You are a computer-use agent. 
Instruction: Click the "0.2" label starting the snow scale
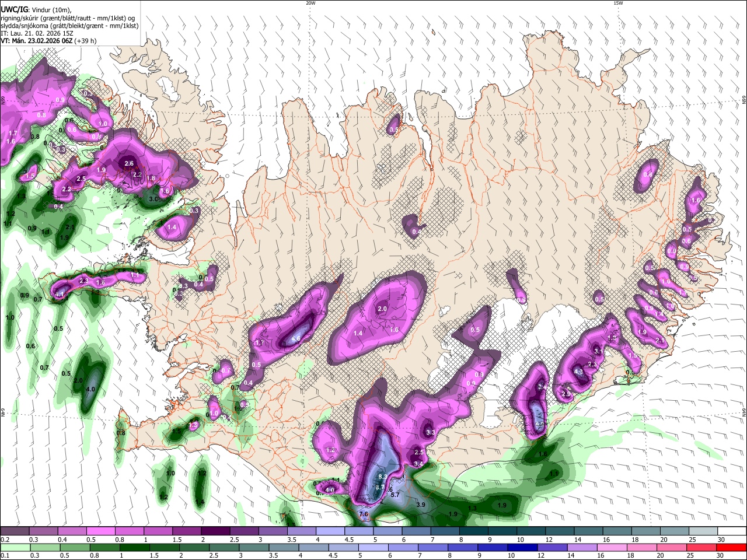[x=5, y=540]
